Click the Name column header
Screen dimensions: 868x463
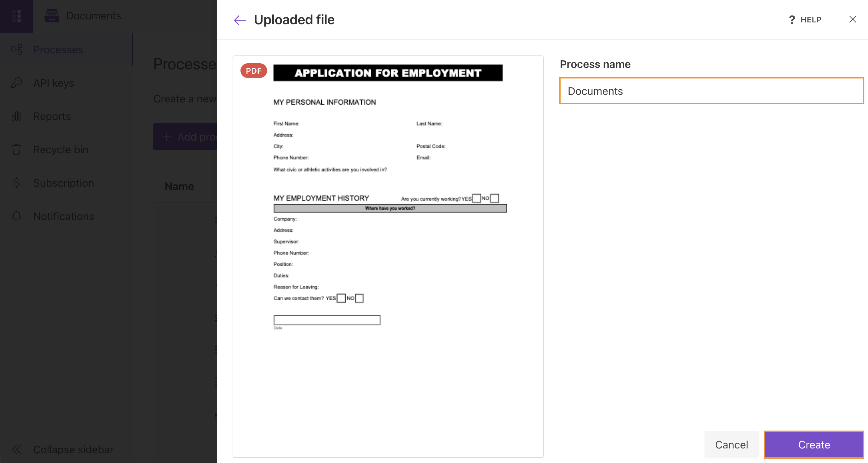179,186
